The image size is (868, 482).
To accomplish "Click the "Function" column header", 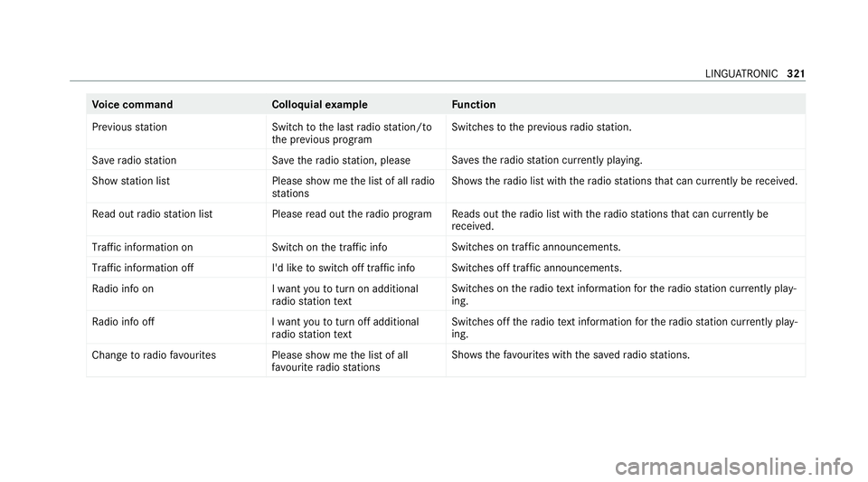I will click(473, 105).
